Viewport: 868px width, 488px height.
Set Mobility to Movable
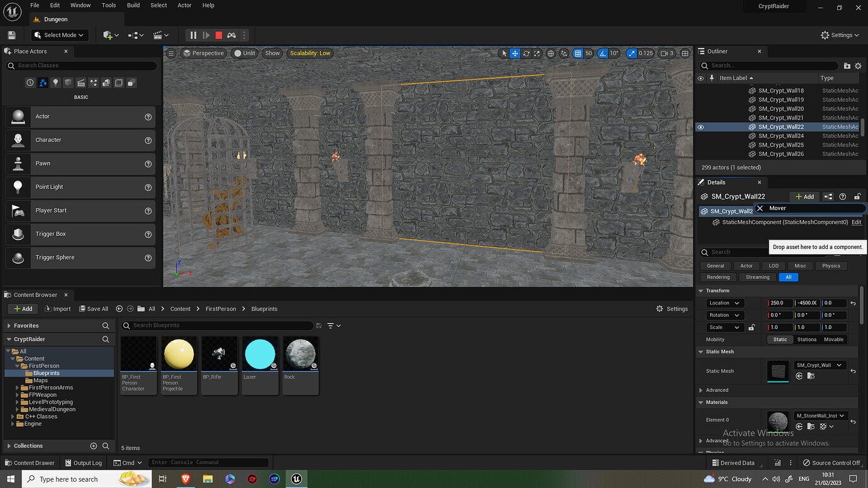(x=833, y=340)
